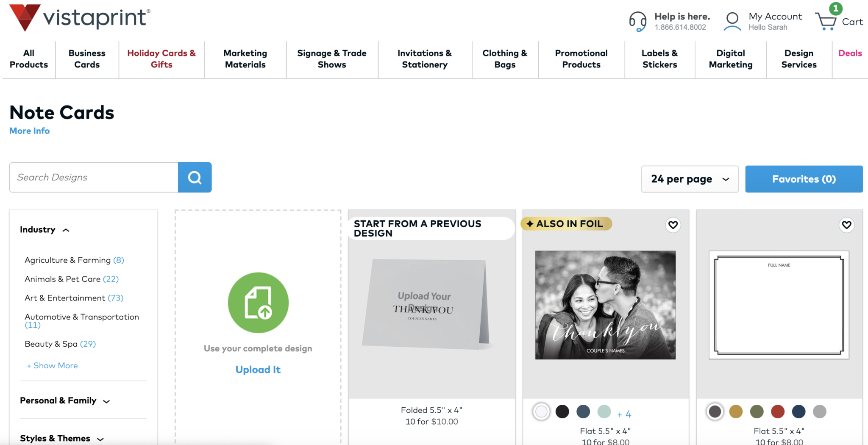Open the shopping cart icon
Image resolution: width=868 pixels, height=445 pixels.
[826, 21]
